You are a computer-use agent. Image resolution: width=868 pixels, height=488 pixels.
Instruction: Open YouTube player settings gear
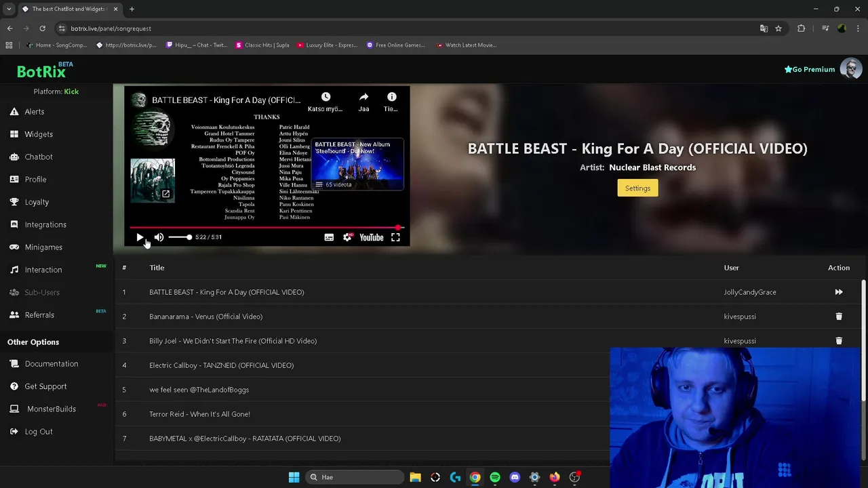347,237
